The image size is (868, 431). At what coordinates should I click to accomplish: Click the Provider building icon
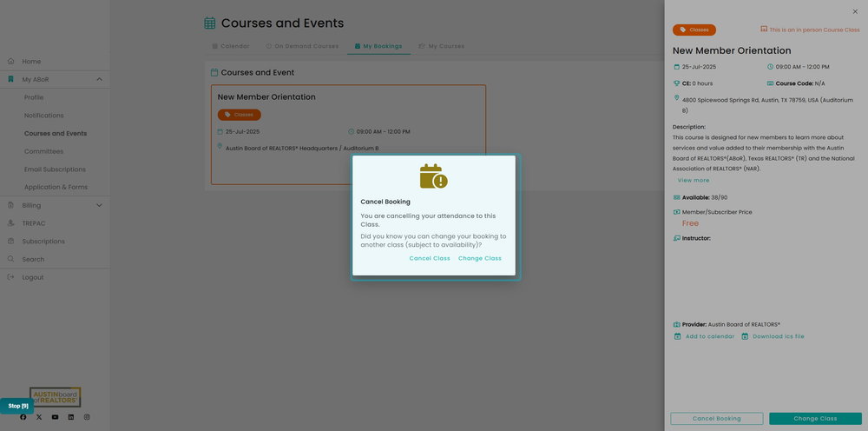[676, 325]
